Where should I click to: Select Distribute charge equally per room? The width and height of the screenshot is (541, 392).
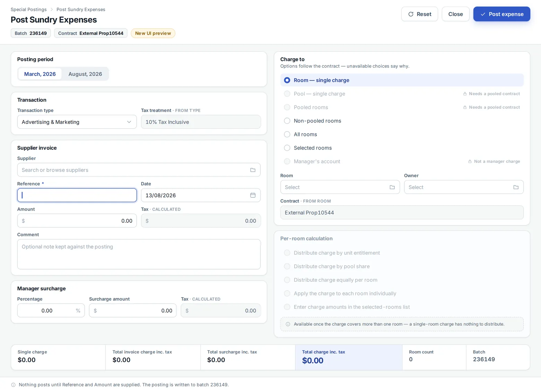coord(402,280)
